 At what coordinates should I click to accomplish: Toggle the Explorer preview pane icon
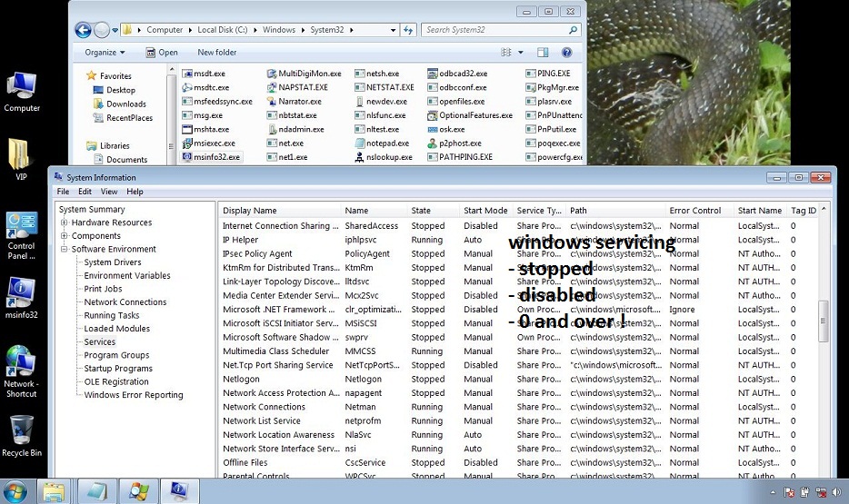[x=543, y=52]
